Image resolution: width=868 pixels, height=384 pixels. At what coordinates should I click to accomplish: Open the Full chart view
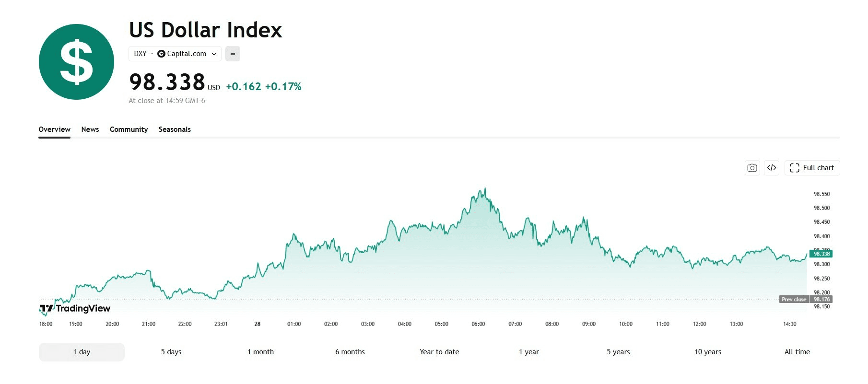click(812, 168)
